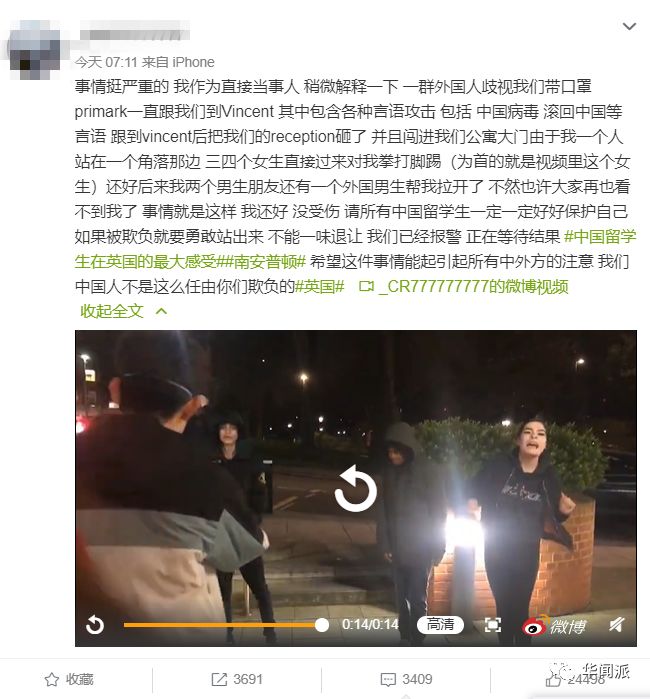Like the post with thumbs-up icon

(x=553, y=680)
